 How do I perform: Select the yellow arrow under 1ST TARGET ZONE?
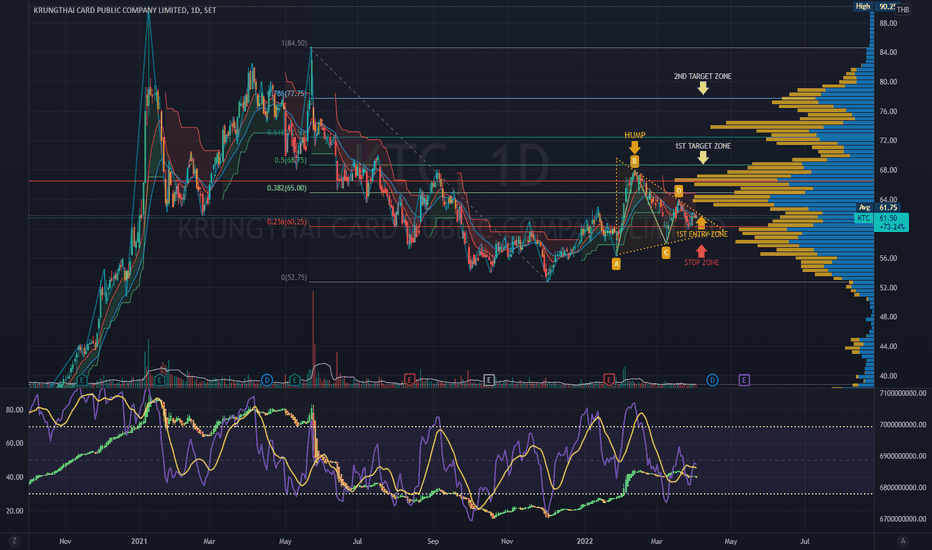click(x=703, y=157)
